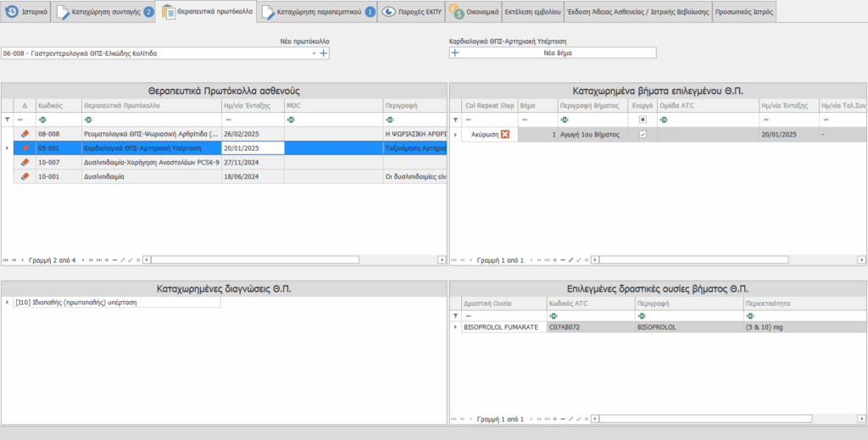The image size is (868, 440).
Task: Expand the BISOPROLOL FUMARATE row
Action: click(x=455, y=327)
